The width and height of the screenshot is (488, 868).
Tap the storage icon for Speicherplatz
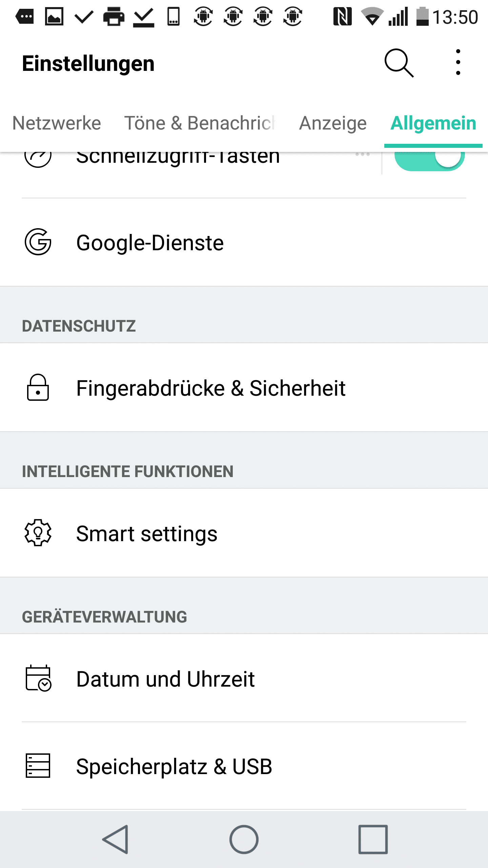click(x=38, y=766)
